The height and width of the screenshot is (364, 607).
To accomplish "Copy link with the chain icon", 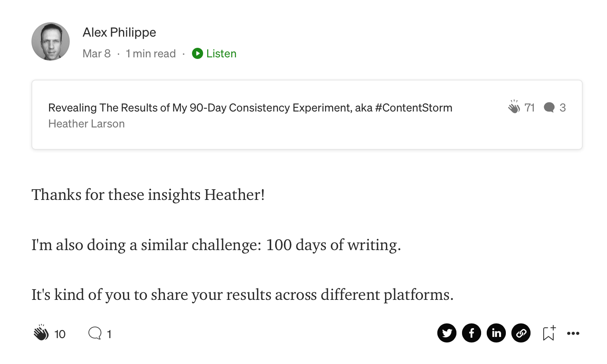I will (x=521, y=333).
